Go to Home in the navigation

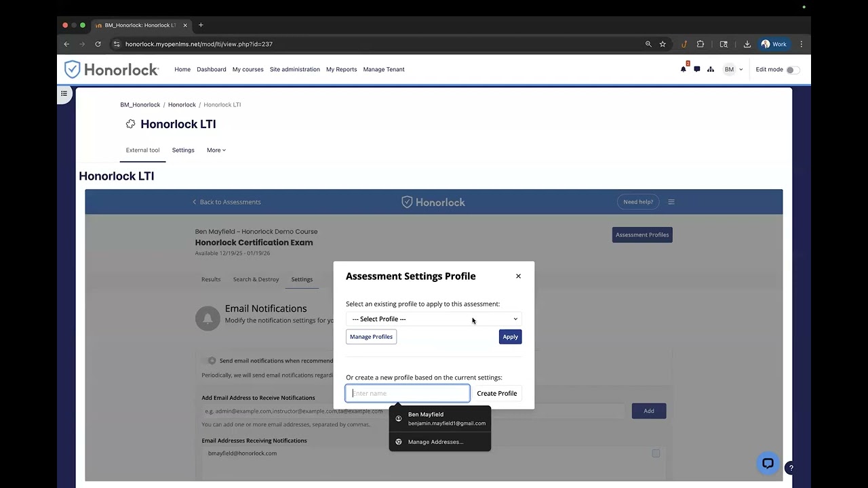(x=182, y=69)
